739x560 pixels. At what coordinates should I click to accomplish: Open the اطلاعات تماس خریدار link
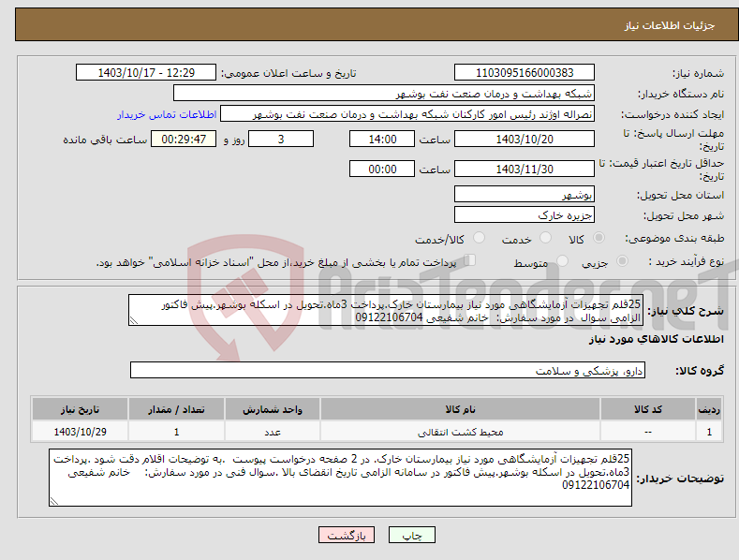[x=167, y=114]
